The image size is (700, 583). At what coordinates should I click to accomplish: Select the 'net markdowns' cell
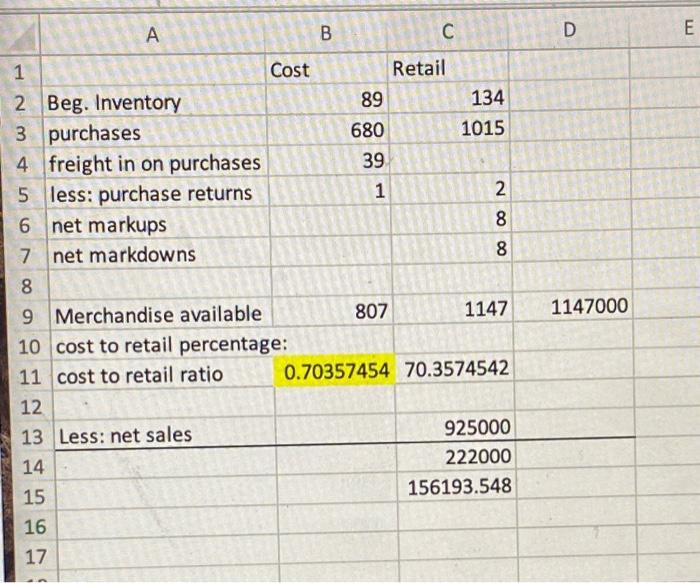160,255
